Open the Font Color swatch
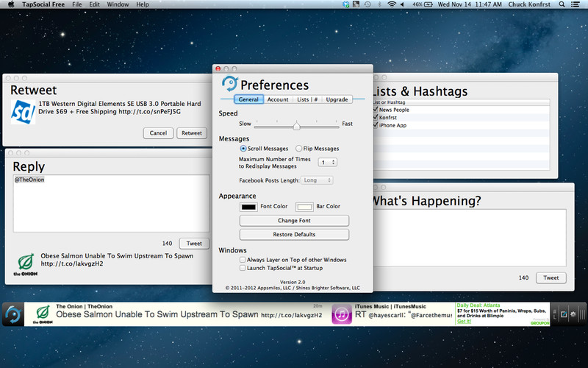Image resolution: width=588 pixels, height=368 pixels. click(248, 207)
